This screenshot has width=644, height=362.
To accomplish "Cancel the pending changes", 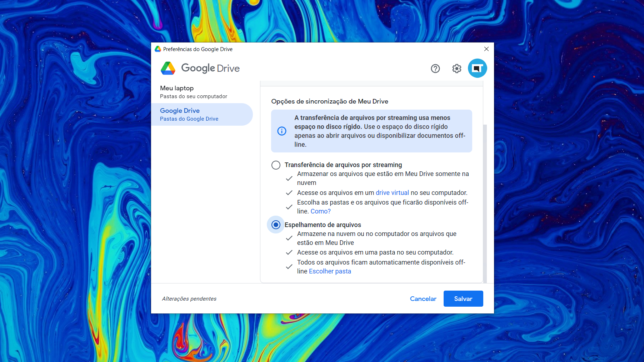I will coord(423,299).
